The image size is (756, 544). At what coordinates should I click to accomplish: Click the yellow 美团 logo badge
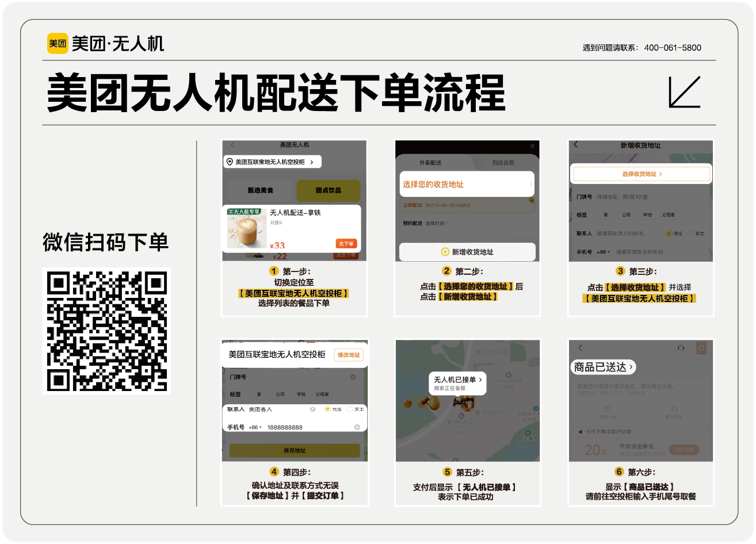pyautogui.click(x=58, y=43)
